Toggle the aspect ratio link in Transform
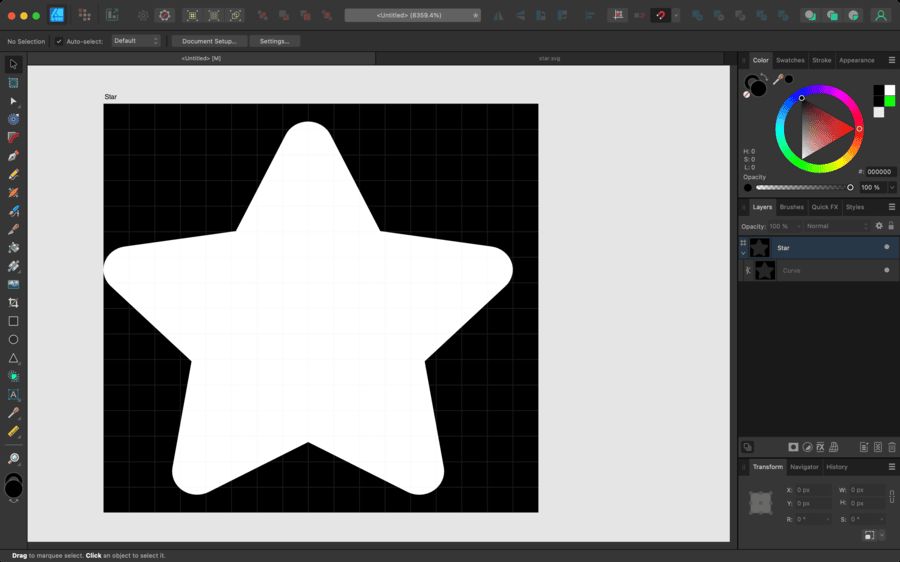 [x=891, y=497]
